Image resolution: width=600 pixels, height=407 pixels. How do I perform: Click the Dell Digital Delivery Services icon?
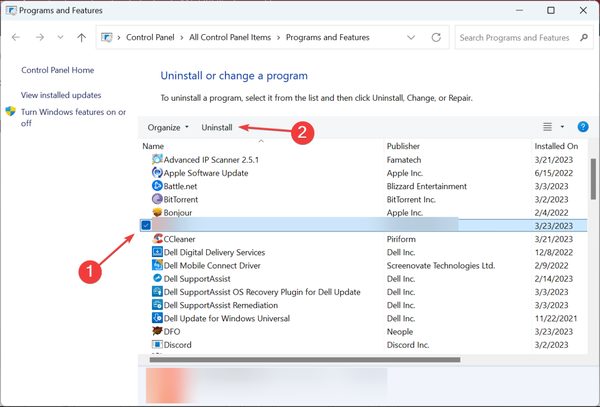click(x=157, y=252)
